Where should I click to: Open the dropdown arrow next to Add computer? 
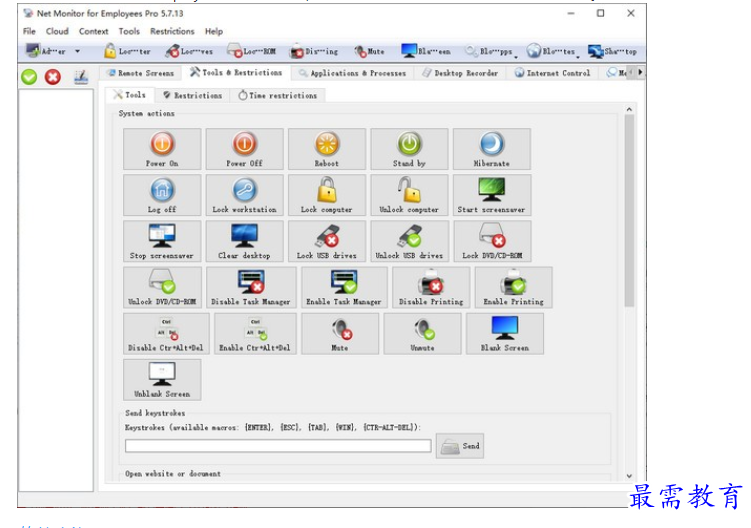tap(77, 51)
